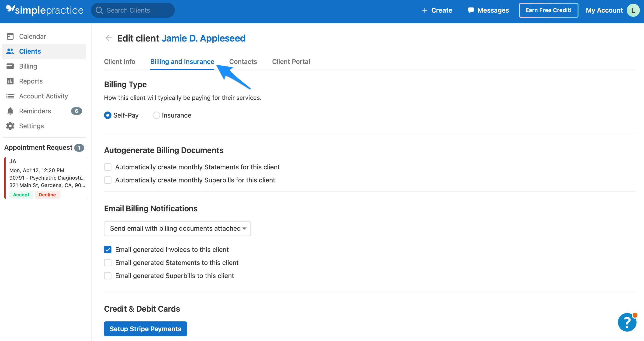Open the Client Portal tab

[x=291, y=62]
